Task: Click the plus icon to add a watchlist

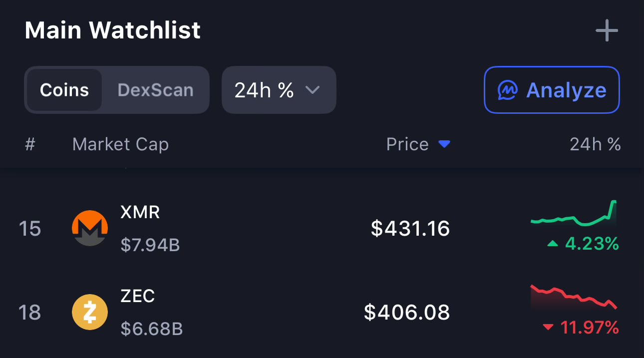Action: point(607,31)
